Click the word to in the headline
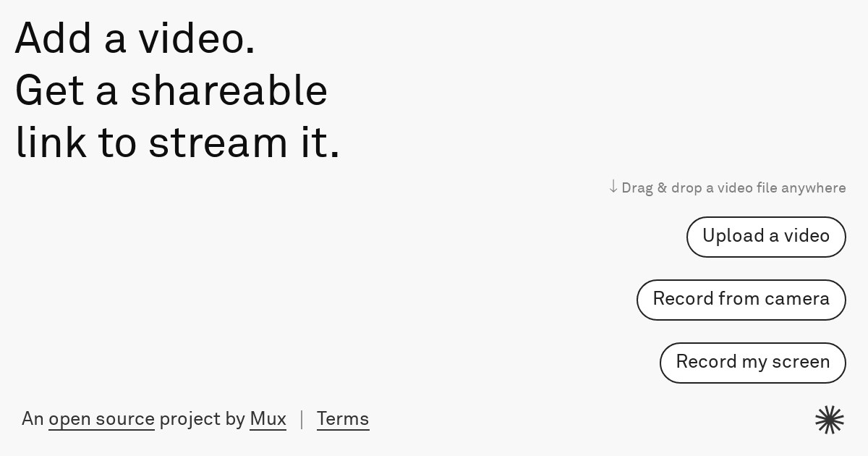This screenshot has height=456, width=868. [117, 143]
